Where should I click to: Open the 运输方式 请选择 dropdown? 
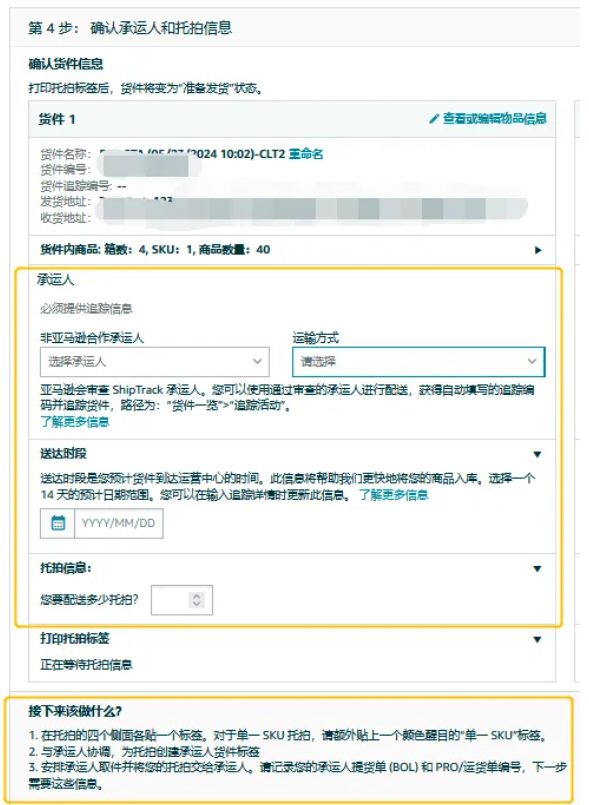[419, 362]
